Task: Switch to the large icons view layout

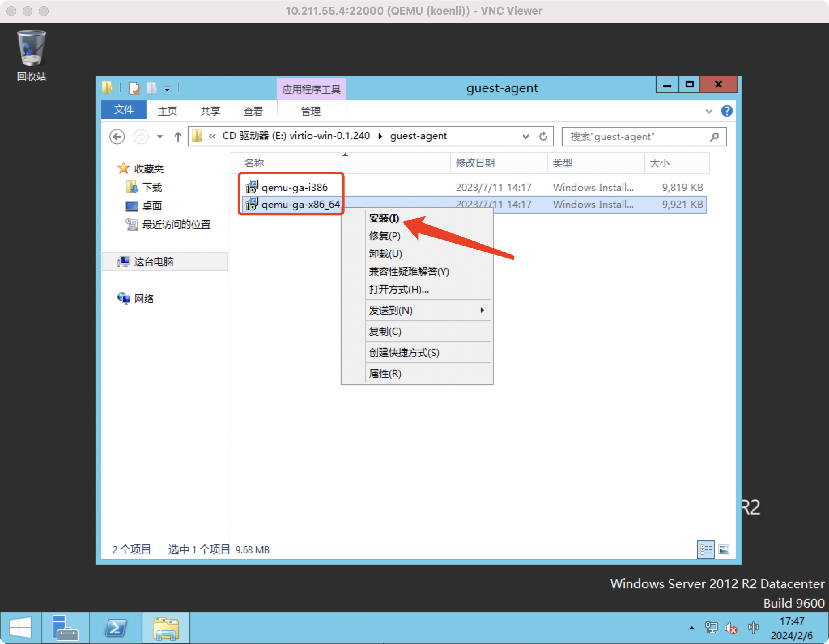Action: tap(724, 549)
